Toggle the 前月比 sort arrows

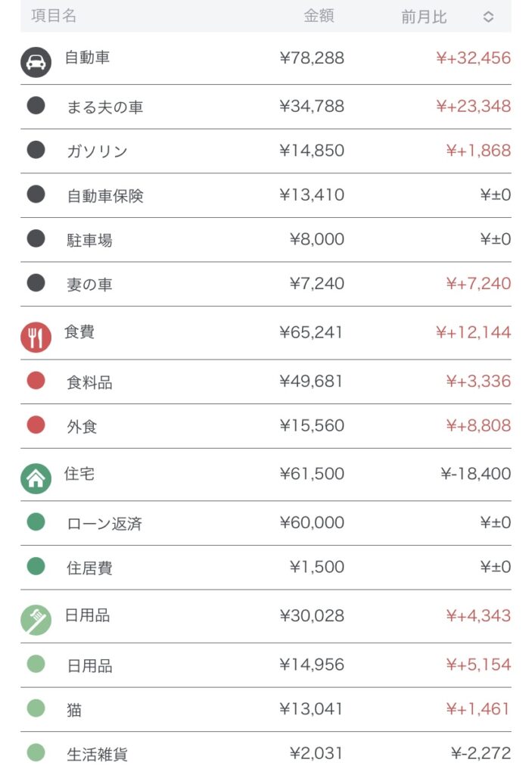[488, 17]
